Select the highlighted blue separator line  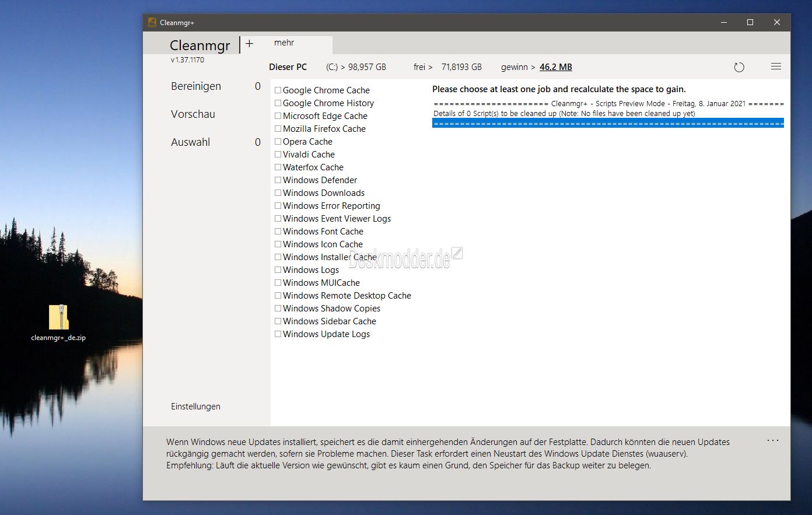coord(608,123)
